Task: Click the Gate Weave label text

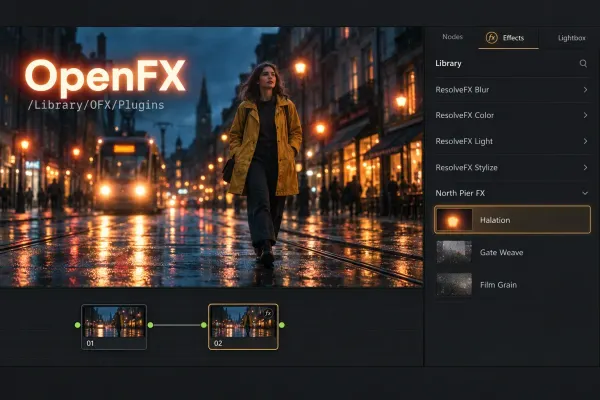Action: (501, 252)
